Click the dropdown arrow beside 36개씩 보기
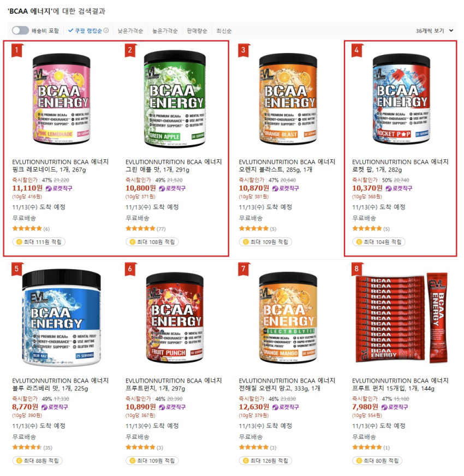This screenshot has width=464, height=476. (451, 31)
